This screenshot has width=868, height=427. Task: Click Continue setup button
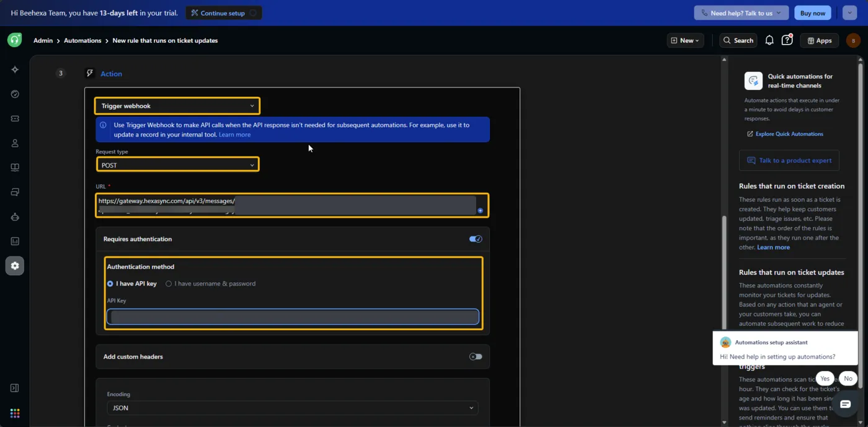(223, 13)
